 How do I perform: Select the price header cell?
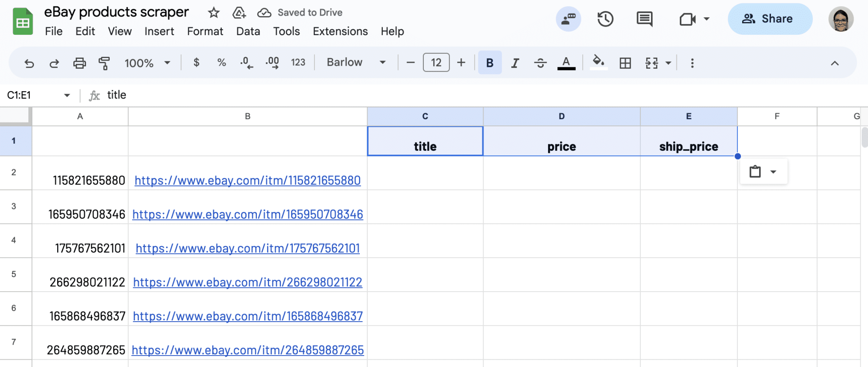click(562, 141)
